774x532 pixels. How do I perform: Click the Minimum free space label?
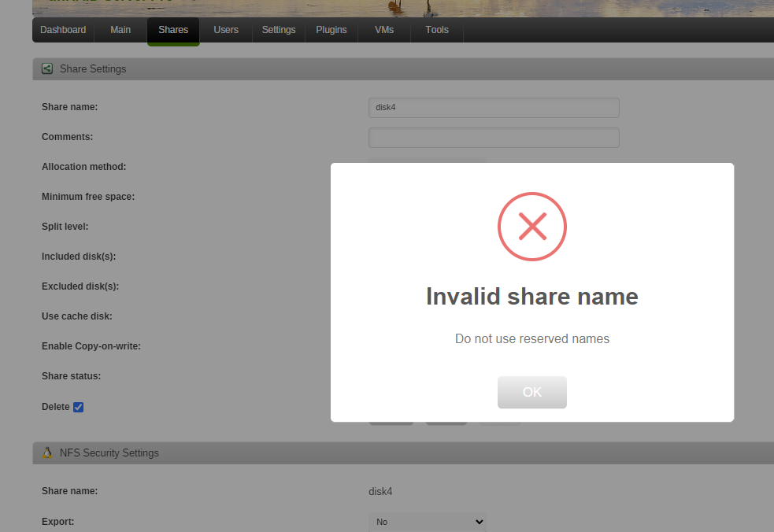pos(88,197)
